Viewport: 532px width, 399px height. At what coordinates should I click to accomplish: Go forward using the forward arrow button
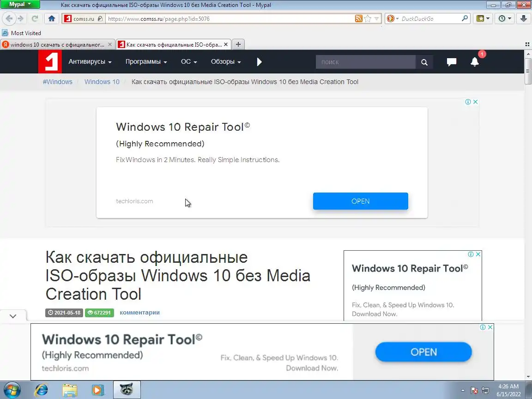(21, 18)
